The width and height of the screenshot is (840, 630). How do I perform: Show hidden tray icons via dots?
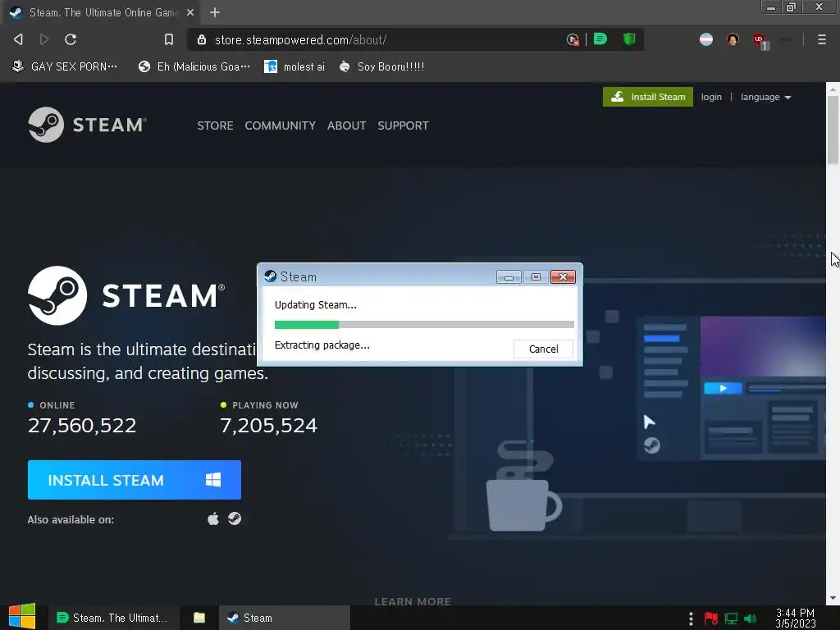point(691,619)
